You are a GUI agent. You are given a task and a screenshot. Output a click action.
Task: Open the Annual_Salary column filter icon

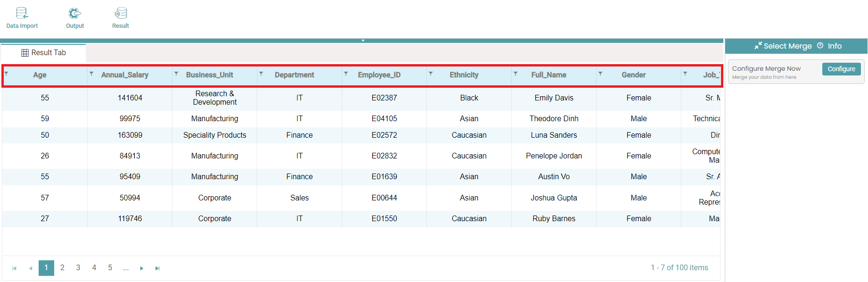click(x=91, y=74)
